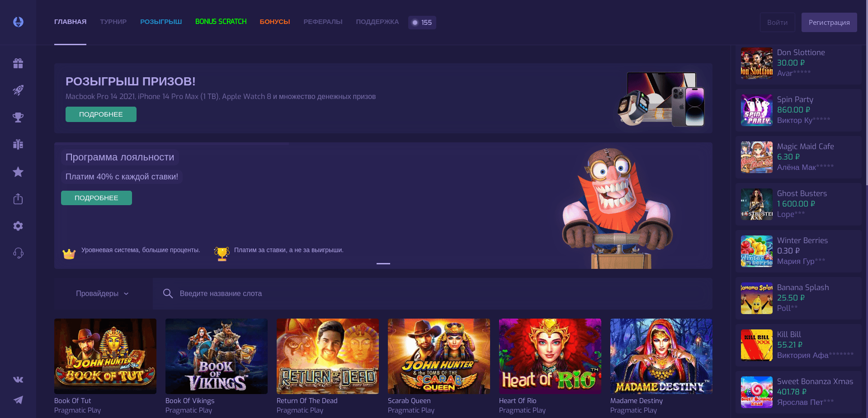Open the trophy icon in sidebar
Image resolution: width=868 pixels, height=418 pixels.
point(18,117)
